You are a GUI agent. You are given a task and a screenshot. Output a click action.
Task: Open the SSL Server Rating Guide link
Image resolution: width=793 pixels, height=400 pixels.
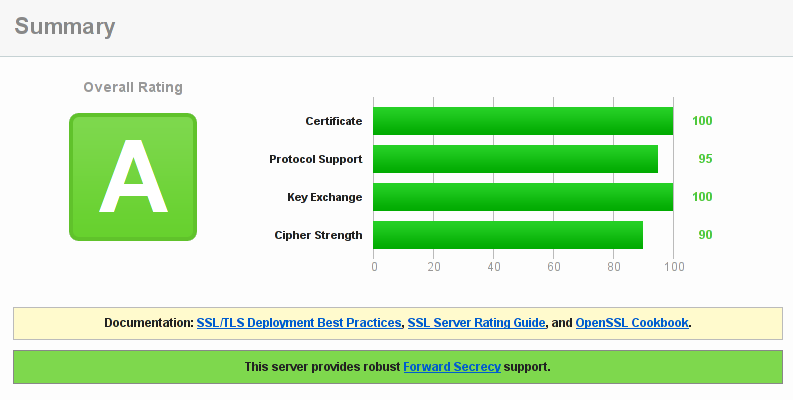pyautogui.click(x=476, y=323)
